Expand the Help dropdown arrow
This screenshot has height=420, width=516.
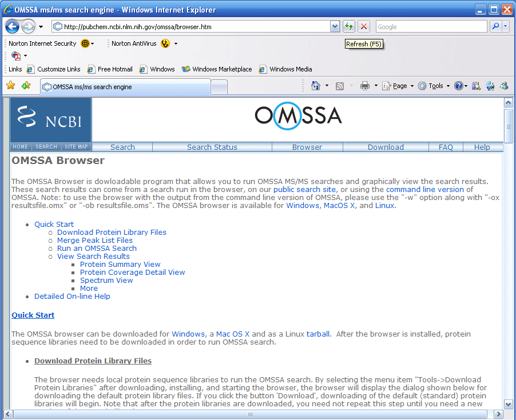[466, 86]
